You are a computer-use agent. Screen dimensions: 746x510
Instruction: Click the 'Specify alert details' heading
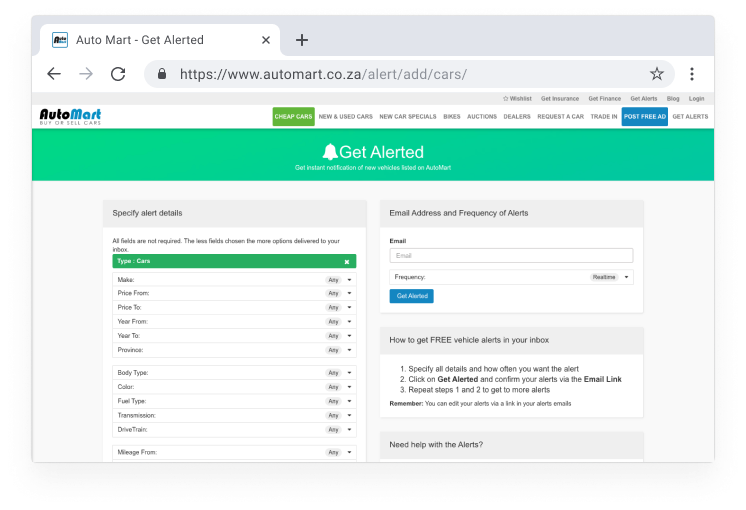point(147,213)
